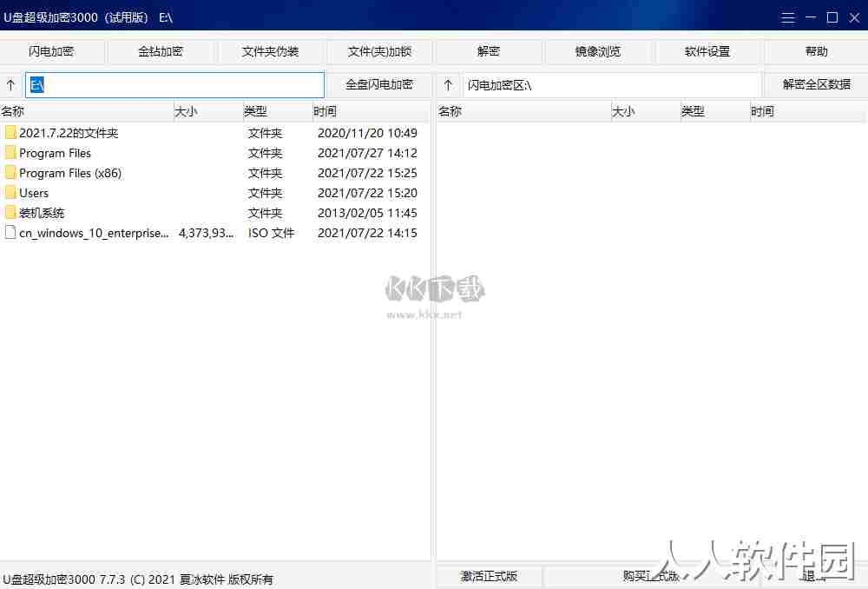The width and height of the screenshot is (868, 589).
Task: Sort left pane by 时间 column
Action: 370,111
